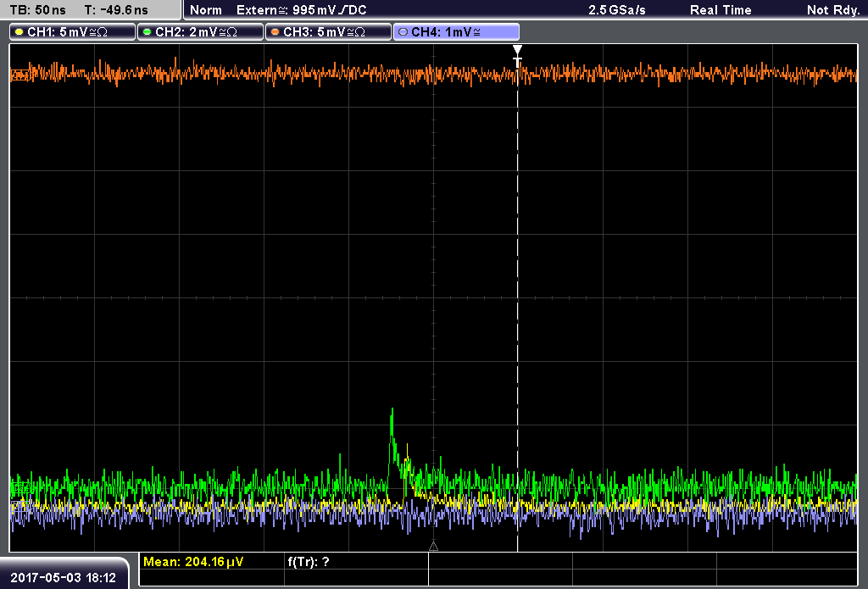Click the green CH2 indicator dot
This screenshot has height=589, width=868.
(x=147, y=32)
